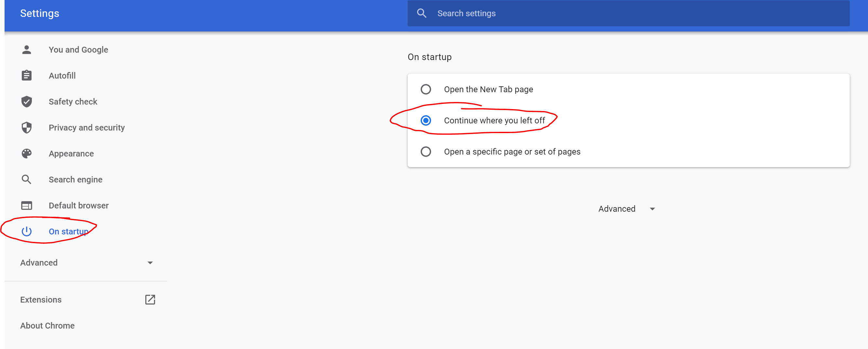Click the Autofill clipboard icon

[x=27, y=76]
